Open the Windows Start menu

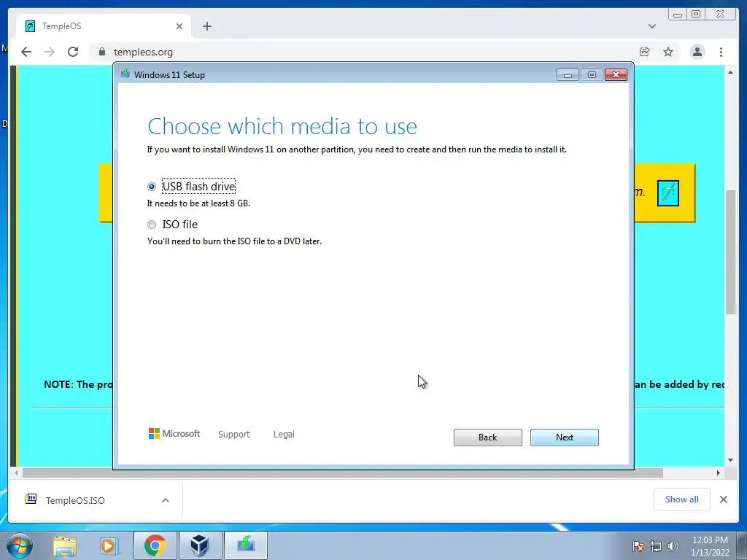click(19, 545)
